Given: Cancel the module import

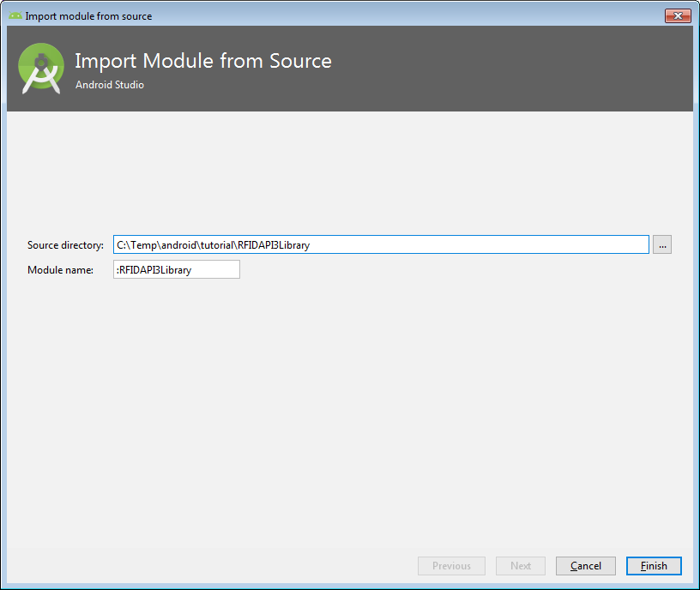Looking at the screenshot, I should [x=585, y=566].
